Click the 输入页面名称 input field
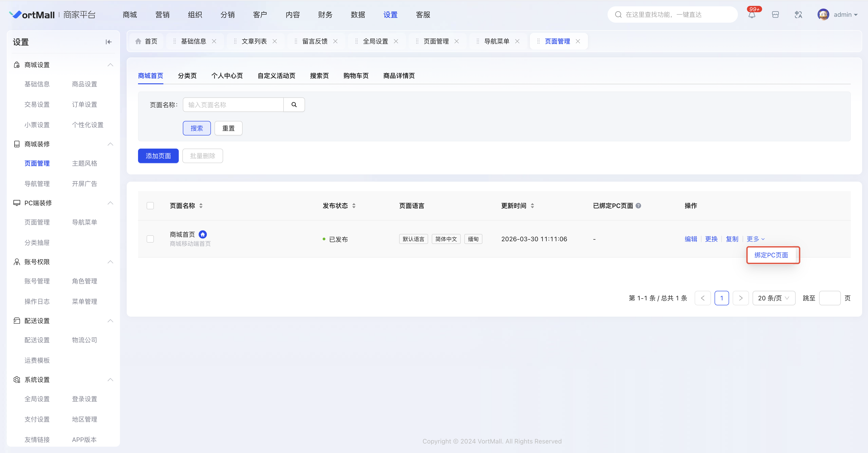Viewport: 868px width, 453px height. [x=233, y=105]
